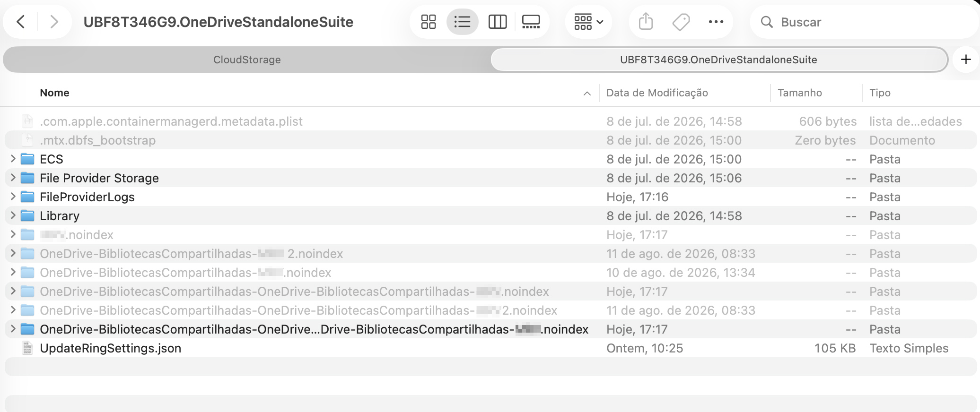Screen dimensions: 980x412
Task: Select the ECS row name
Action: pyautogui.click(x=51, y=159)
